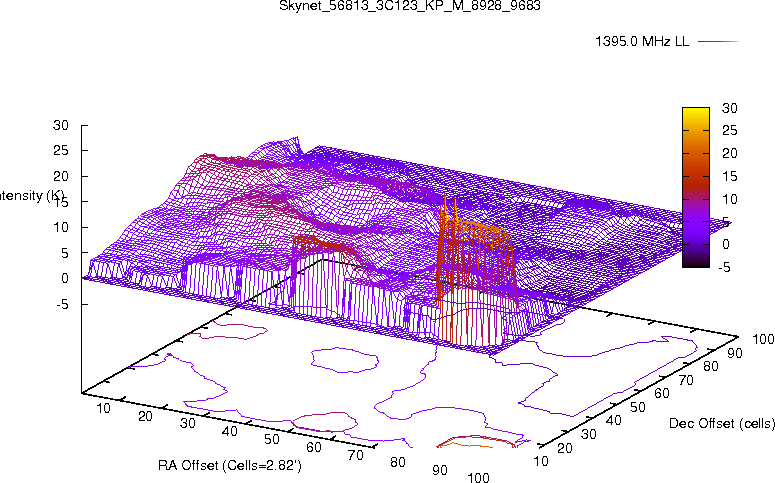Screen dimensions: 775x483
Task: Click the legend line sample beside 1395.0 MHz LL
Action: pyautogui.click(x=717, y=42)
